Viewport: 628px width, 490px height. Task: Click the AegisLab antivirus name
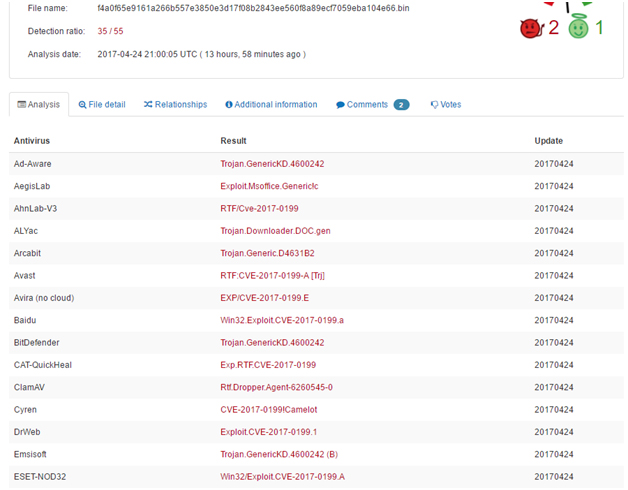tap(32, 186)
